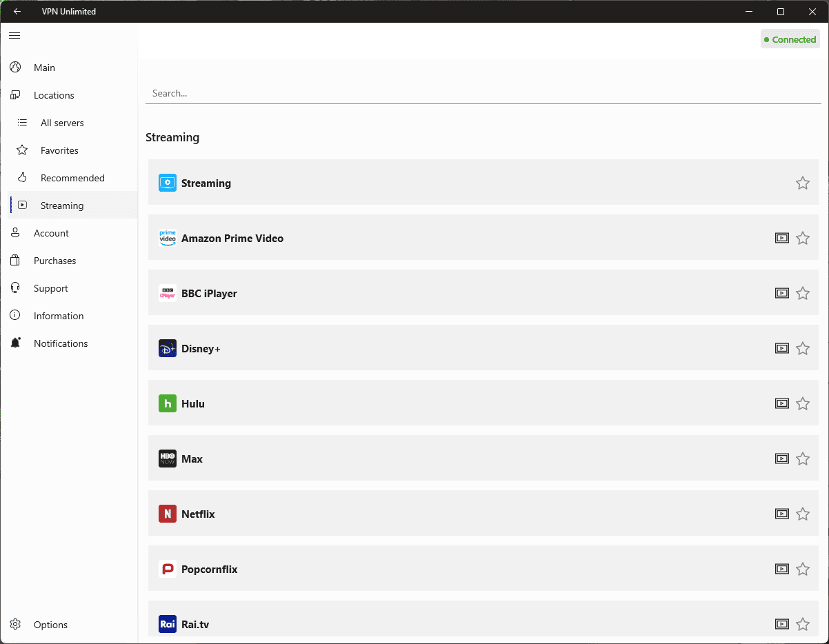The height and width of the screenshot is (644, 829).
Task: Open Recommended servers in sidebar
Action: tap(72, 178)
